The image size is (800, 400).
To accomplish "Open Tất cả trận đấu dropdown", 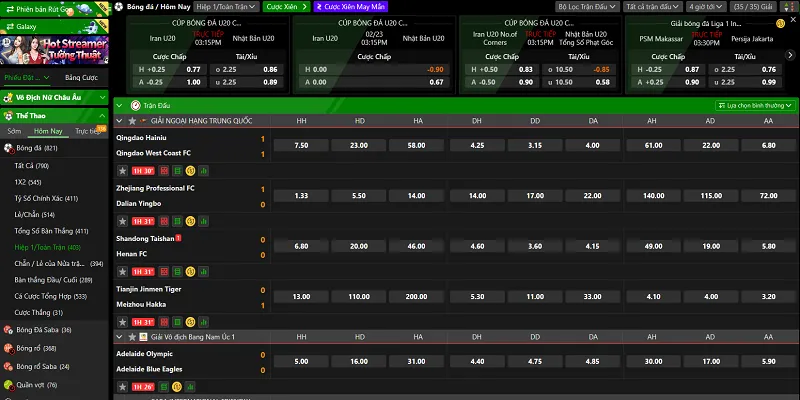I will click(653, 7).
